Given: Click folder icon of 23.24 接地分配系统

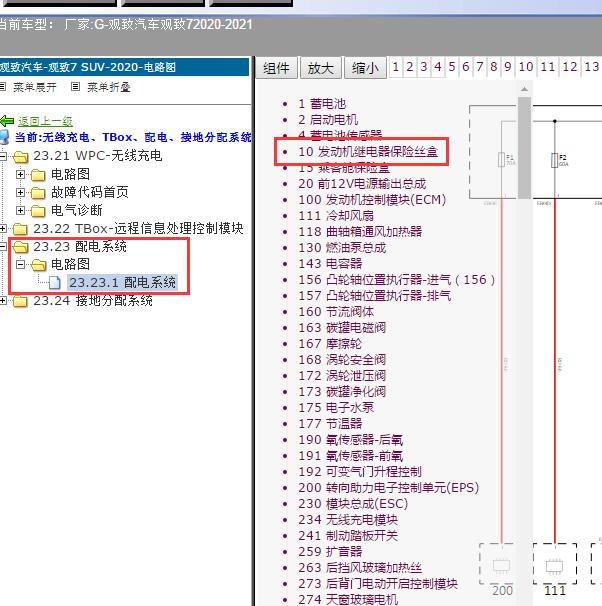Looking at the screenshot, I should click(20, 301).
